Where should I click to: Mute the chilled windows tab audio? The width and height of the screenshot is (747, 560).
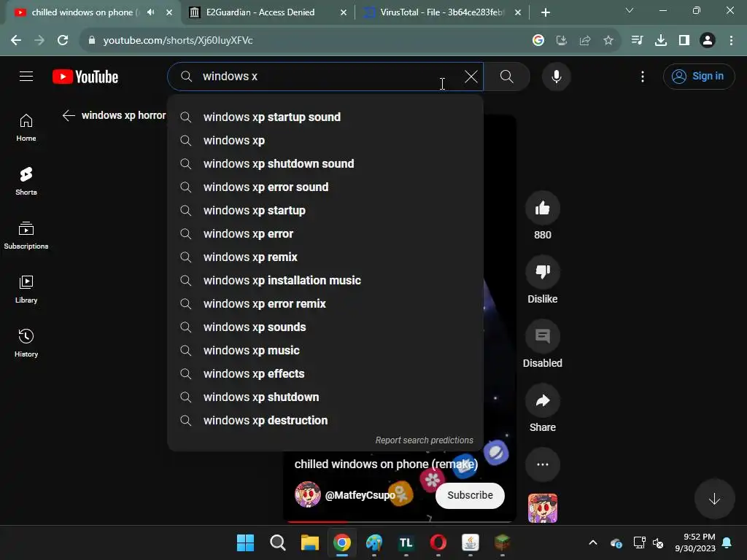[x=151, y=12]
